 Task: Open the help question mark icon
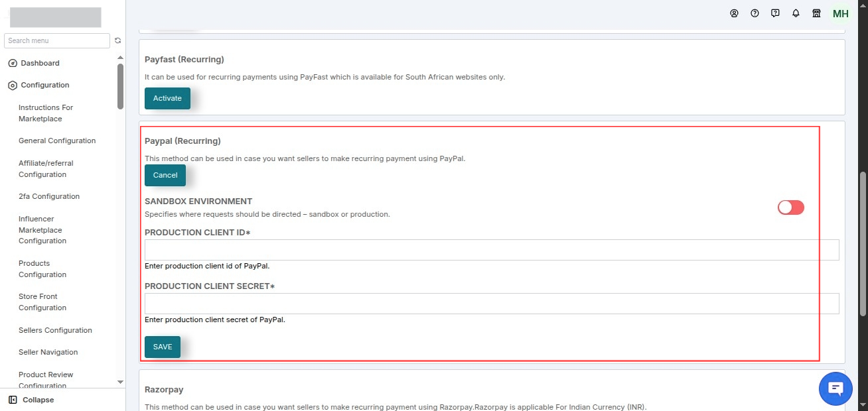755,13
